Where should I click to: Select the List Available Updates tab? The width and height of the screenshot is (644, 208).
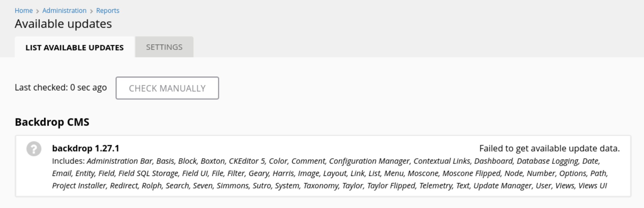click(74, 47)
